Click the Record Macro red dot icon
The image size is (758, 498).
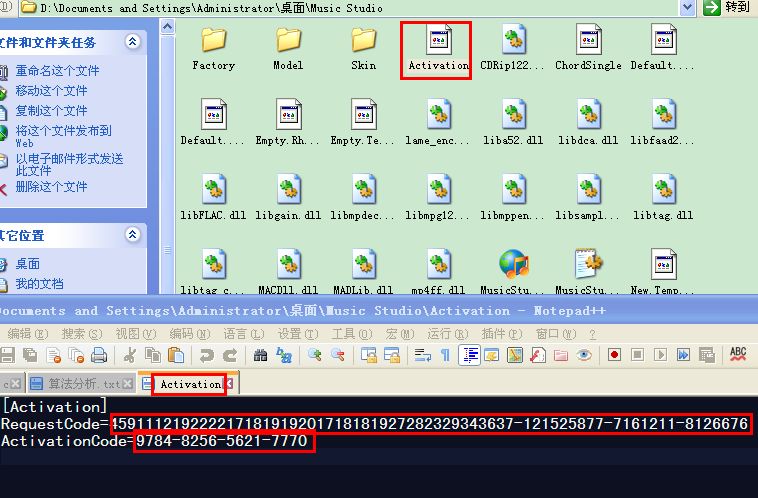pos(614,355)
